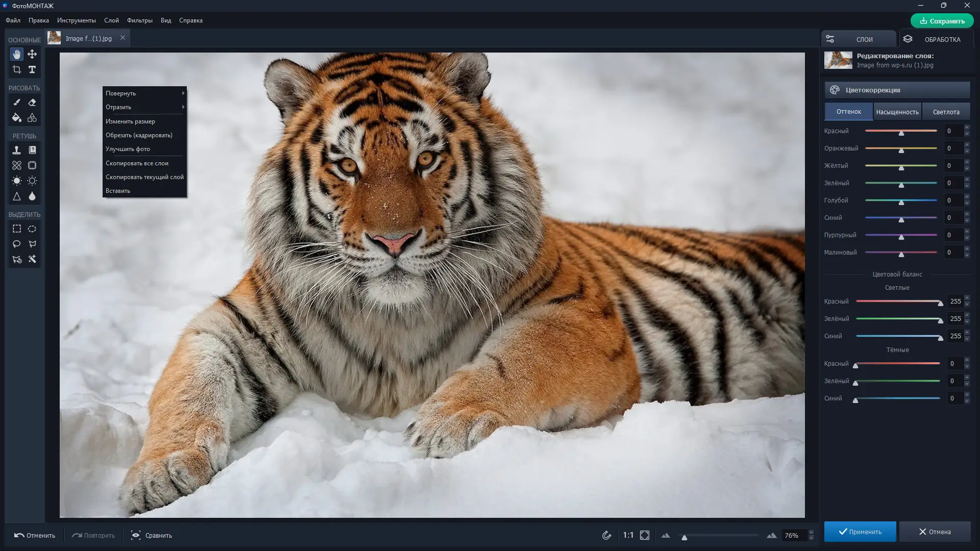Toggle the 1:1 actual size view
The image size is (980, 551).
click(x=628, y=535)
